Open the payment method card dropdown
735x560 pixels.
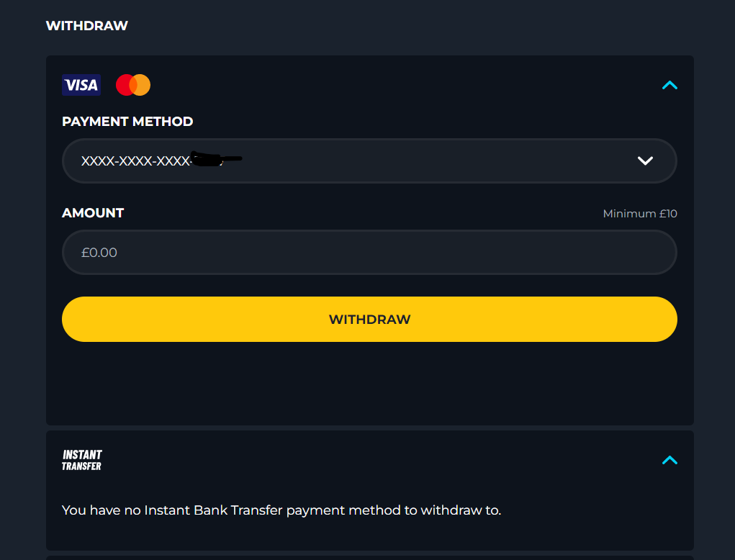369,161
